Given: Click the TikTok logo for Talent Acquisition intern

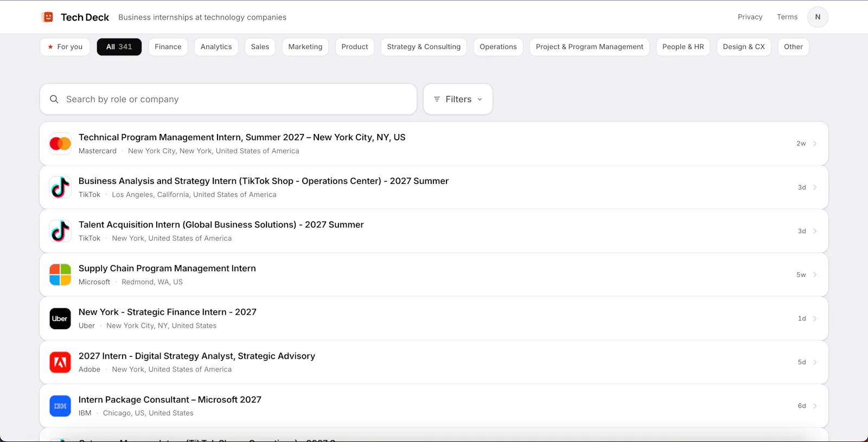Looking at the screenshot, I should (x=60, y=231).
